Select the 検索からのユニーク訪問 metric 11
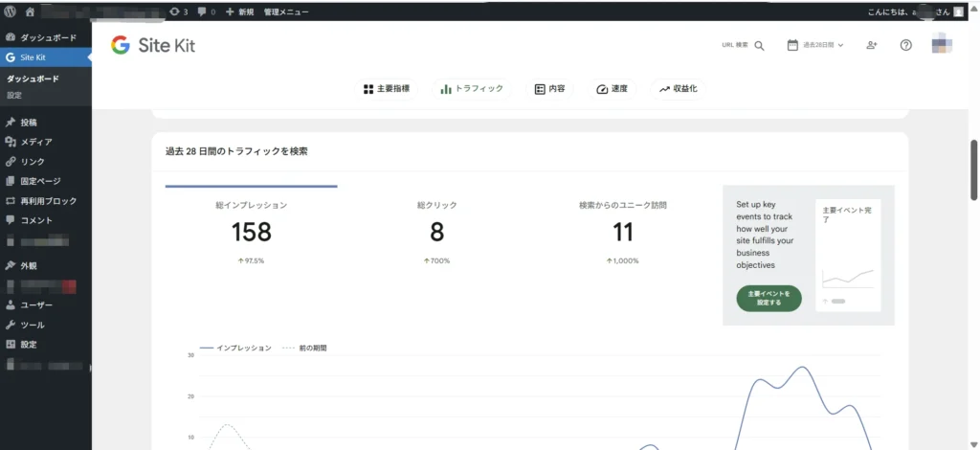The image size is (980, 450). pyautogui.click(x=622, y=232)
